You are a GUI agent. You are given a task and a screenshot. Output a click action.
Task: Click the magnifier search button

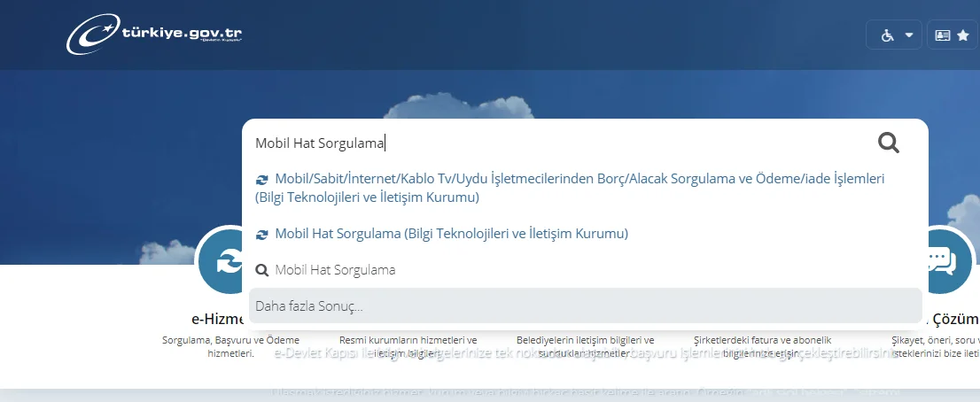point(888,143)
